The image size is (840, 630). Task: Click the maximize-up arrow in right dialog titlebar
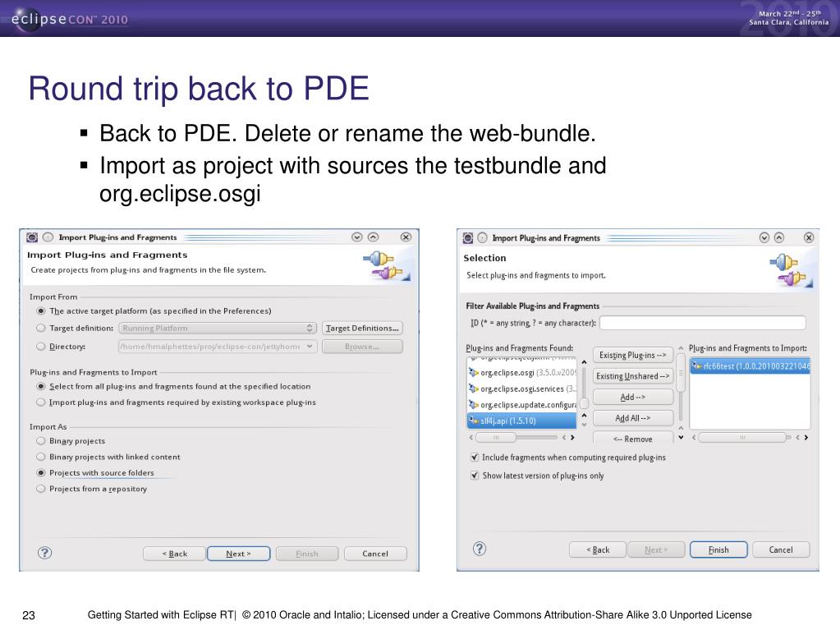click(779, 237)
